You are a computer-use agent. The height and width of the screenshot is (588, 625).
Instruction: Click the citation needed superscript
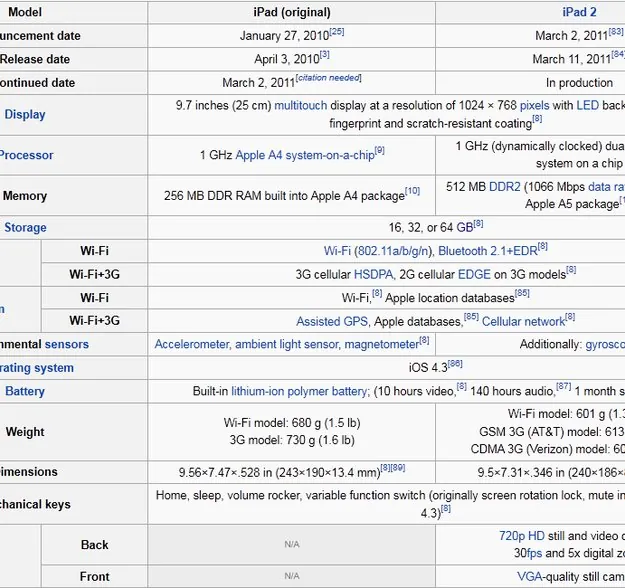click(x=329, y=78)
